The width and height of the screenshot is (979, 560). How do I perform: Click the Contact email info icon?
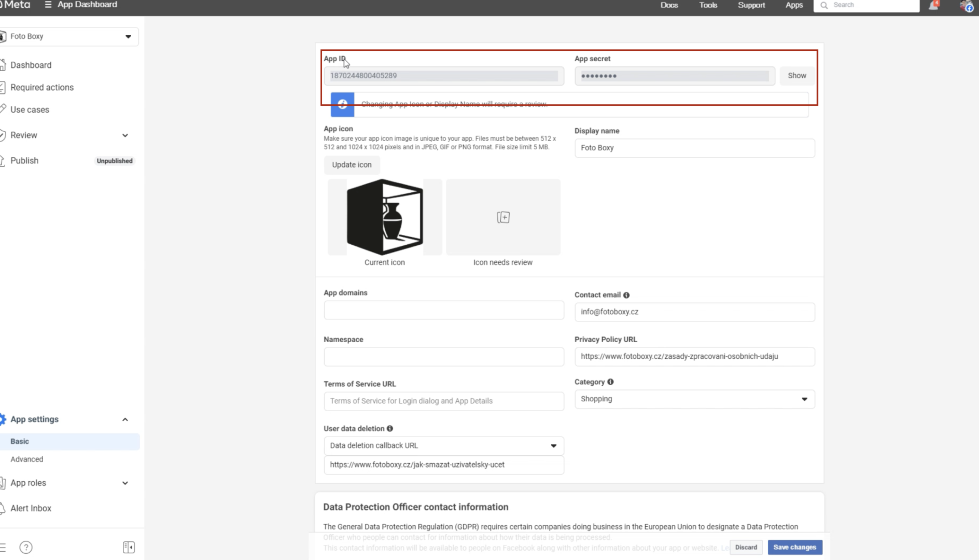coord(626,295)
